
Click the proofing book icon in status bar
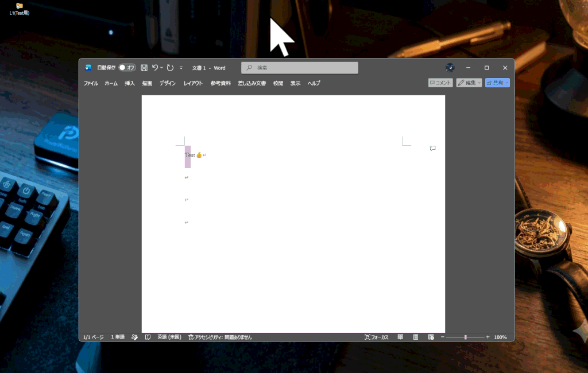[148, 337]
